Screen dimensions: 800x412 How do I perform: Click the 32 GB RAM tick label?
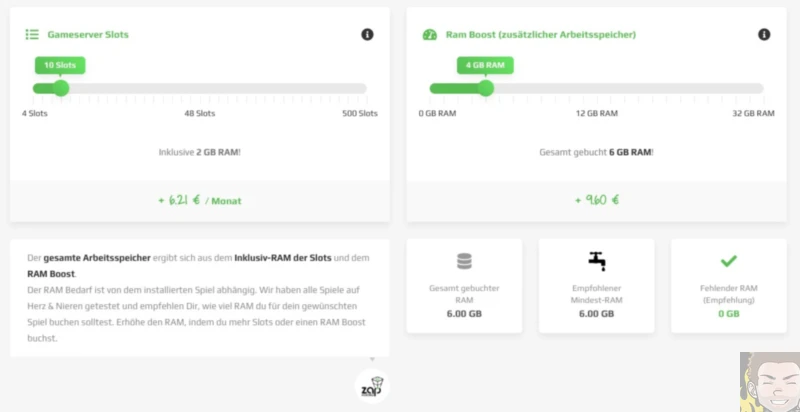pyautogui.click(x=753, y=114)
